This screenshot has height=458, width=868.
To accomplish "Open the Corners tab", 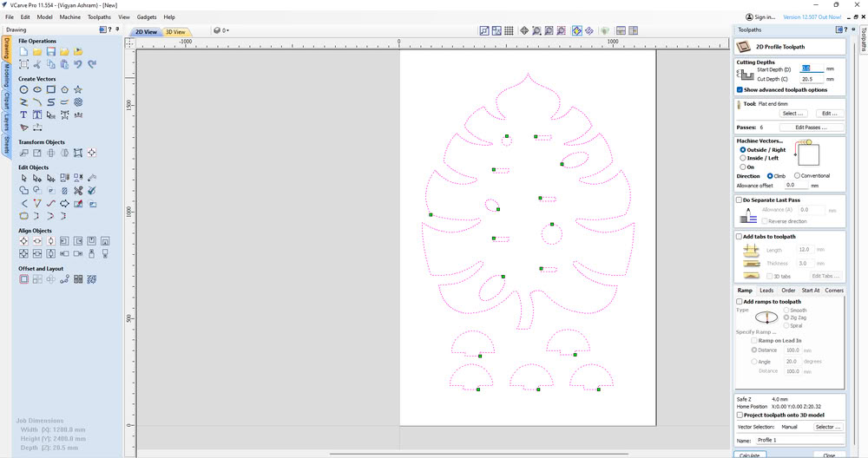I will (x=833, y=291).
